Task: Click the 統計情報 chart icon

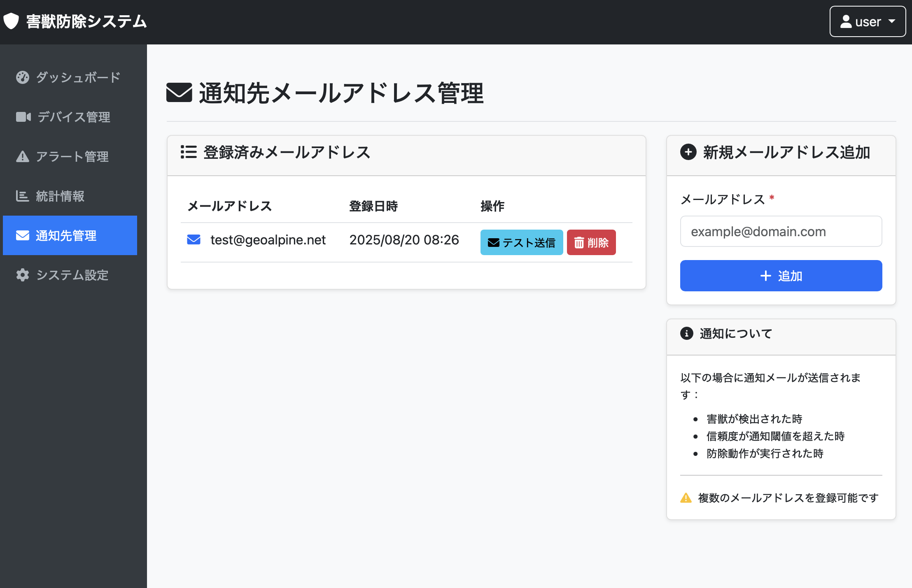Action: (x=22, y=196)
